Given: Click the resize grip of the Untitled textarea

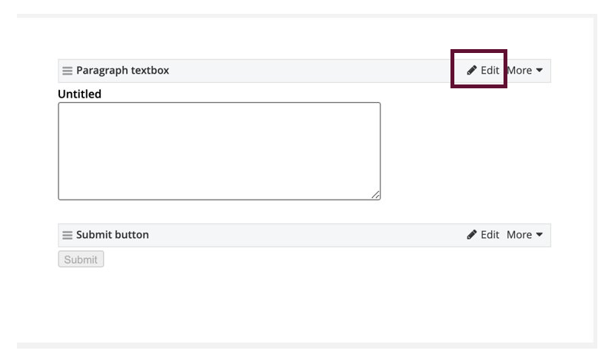Looking at the screenshot, I should [x=376, y=195].
